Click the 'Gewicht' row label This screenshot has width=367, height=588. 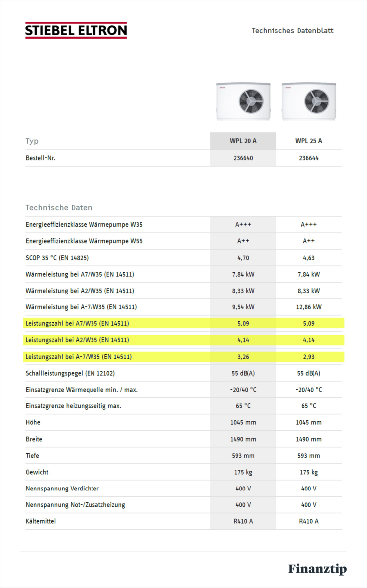(x=37, y=472)
